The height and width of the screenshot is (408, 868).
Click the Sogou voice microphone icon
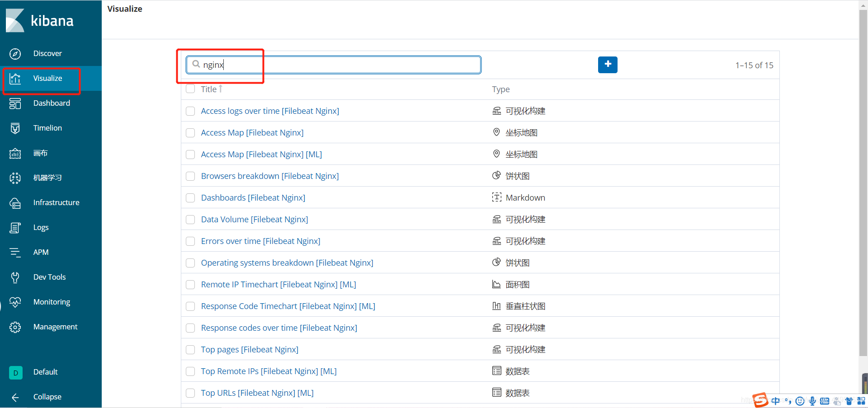click(812, 401)
